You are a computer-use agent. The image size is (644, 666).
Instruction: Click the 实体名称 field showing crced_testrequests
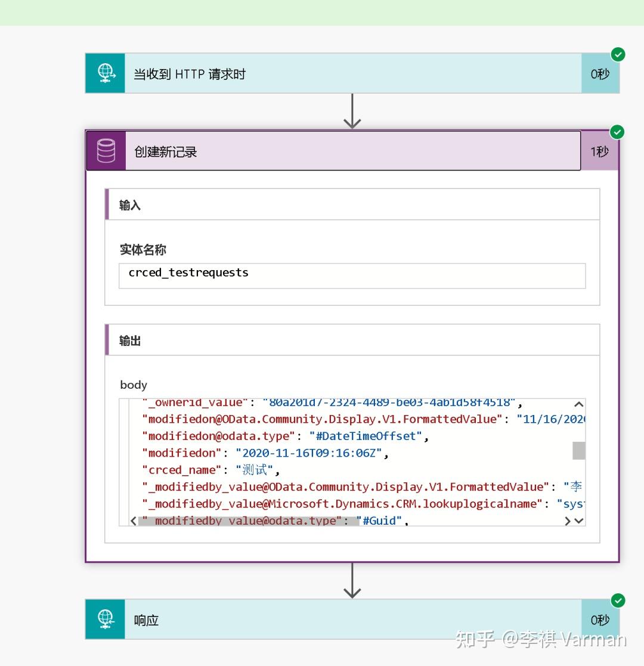point(352,275)
